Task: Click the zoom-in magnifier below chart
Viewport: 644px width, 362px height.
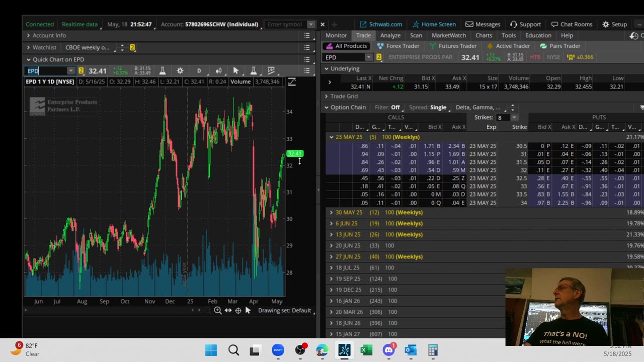Action: [x=218, y=311]
